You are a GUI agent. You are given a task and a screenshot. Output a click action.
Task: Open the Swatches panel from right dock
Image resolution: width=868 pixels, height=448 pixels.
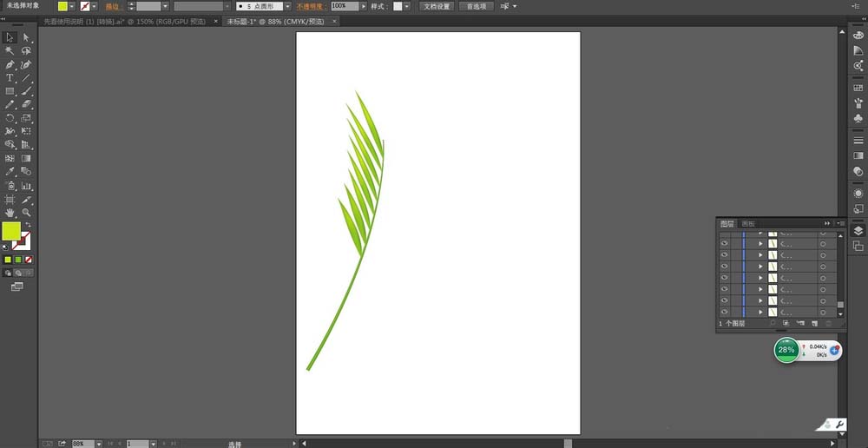coord(858,88)
